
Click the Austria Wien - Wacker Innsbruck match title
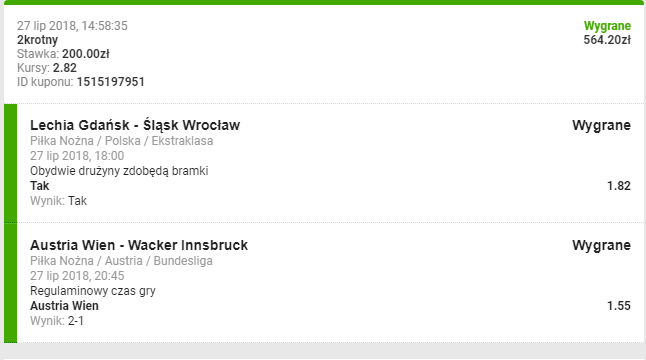(x=139, y=245)
